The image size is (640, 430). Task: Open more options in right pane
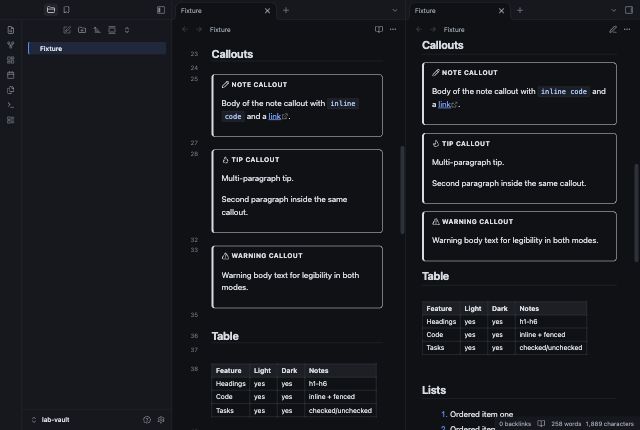coord(627,29)
